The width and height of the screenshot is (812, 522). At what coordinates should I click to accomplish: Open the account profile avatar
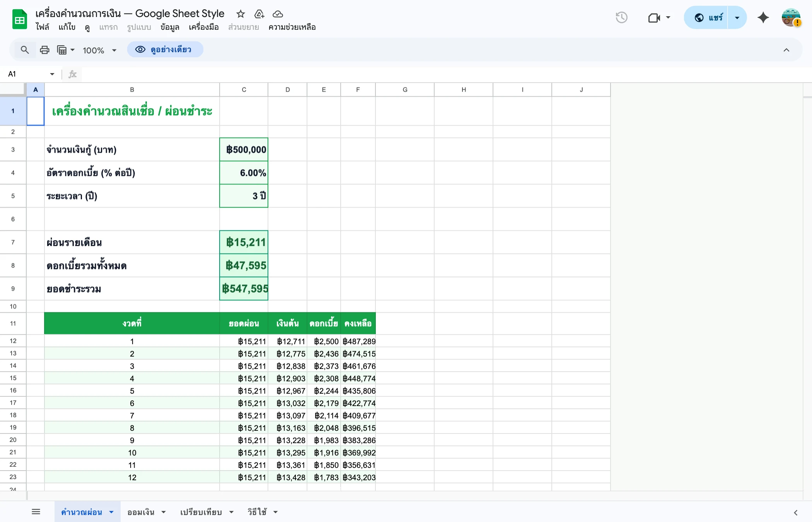[x=790, y=17]
